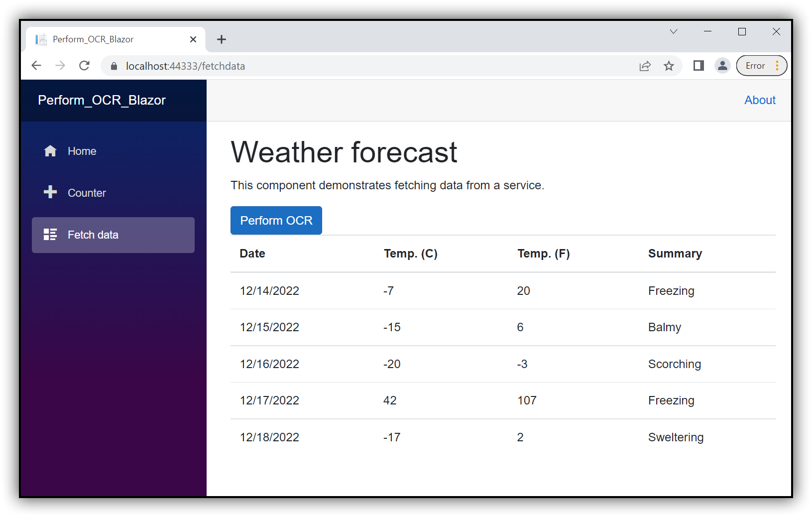Open the three-dot browser menu
Viewport: 812px width, 517px height.
(777, 65)
